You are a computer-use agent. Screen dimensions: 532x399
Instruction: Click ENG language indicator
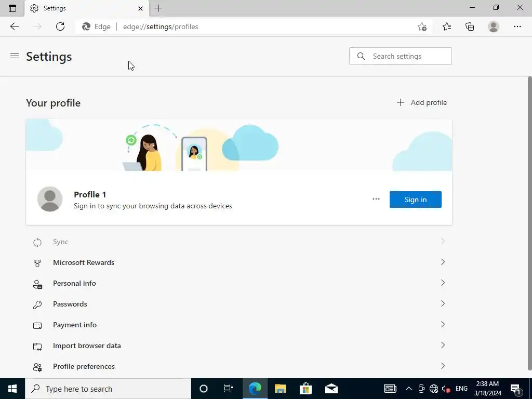(461, 389)
